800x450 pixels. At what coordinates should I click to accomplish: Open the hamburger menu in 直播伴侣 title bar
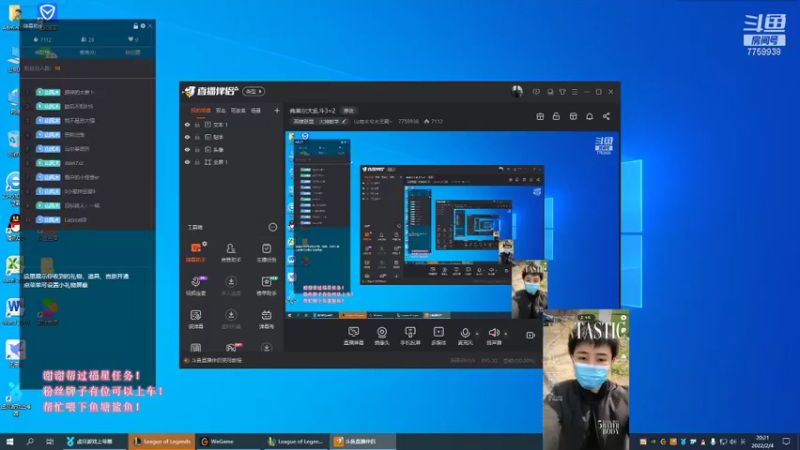click(574, 92)
